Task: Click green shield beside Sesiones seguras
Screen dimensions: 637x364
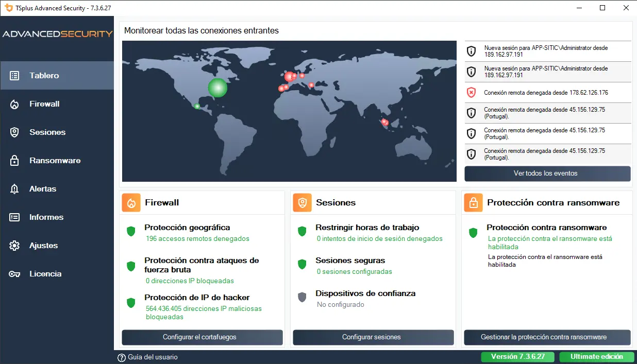Action: [x=302, y=265]
